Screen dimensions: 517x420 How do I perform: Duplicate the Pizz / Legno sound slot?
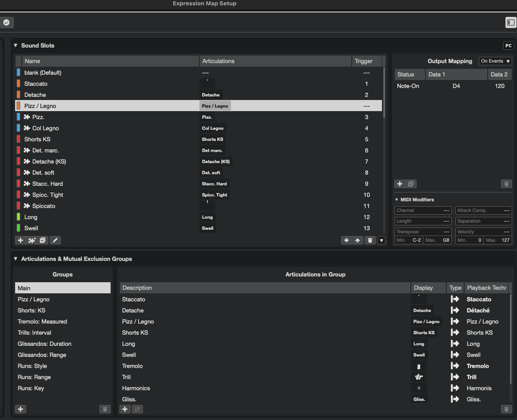(x=42, y=240)
